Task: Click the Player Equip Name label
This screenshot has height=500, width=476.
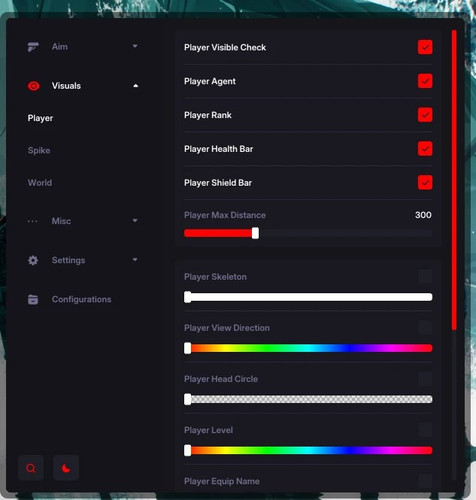Action: coord(222,481)
